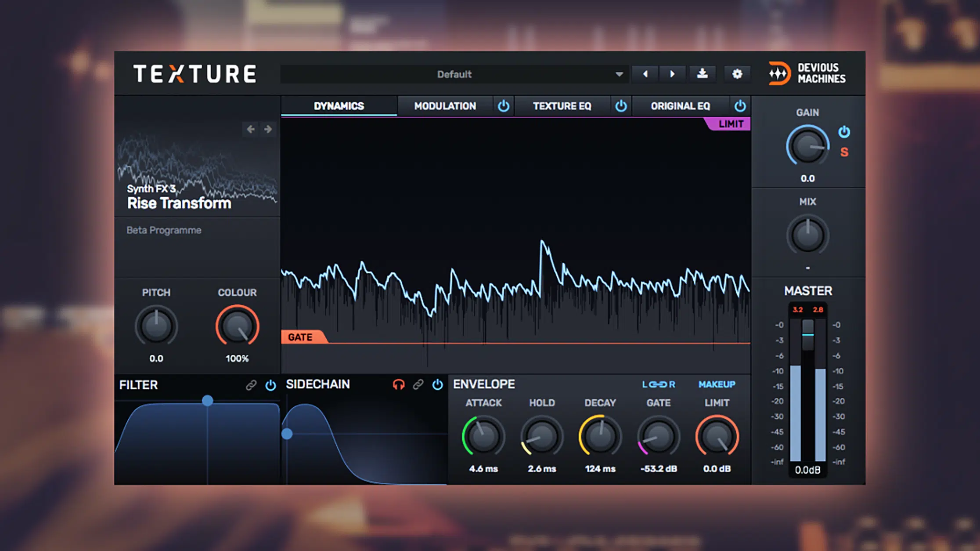
Task: Toggle Original EQ power button
Action: pos(740,106)
